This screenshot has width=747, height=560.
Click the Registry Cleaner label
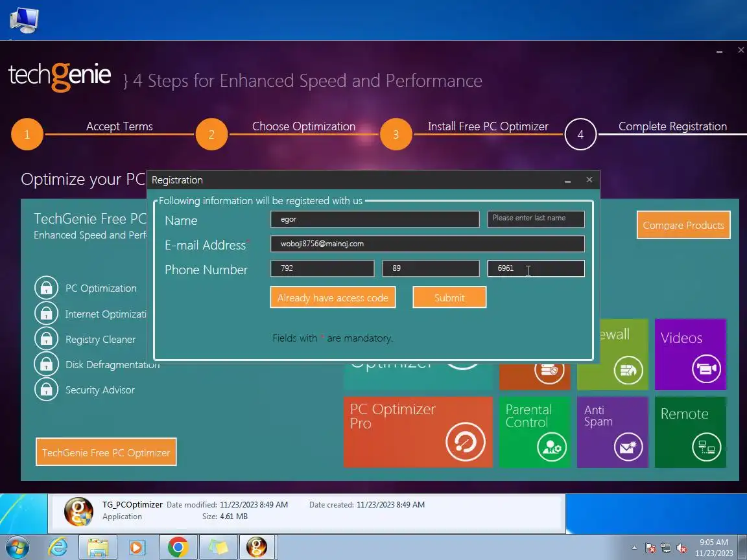pyautogui.click(x=101, y=340)
